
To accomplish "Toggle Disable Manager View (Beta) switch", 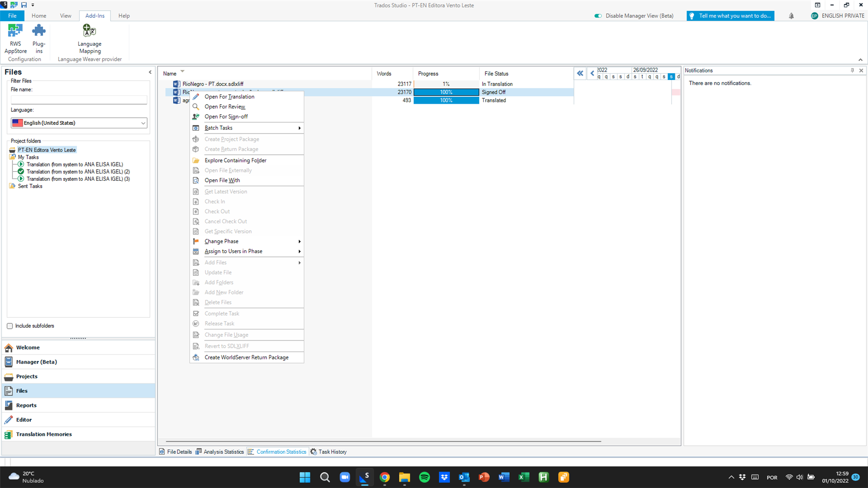I will click(598, 16).
